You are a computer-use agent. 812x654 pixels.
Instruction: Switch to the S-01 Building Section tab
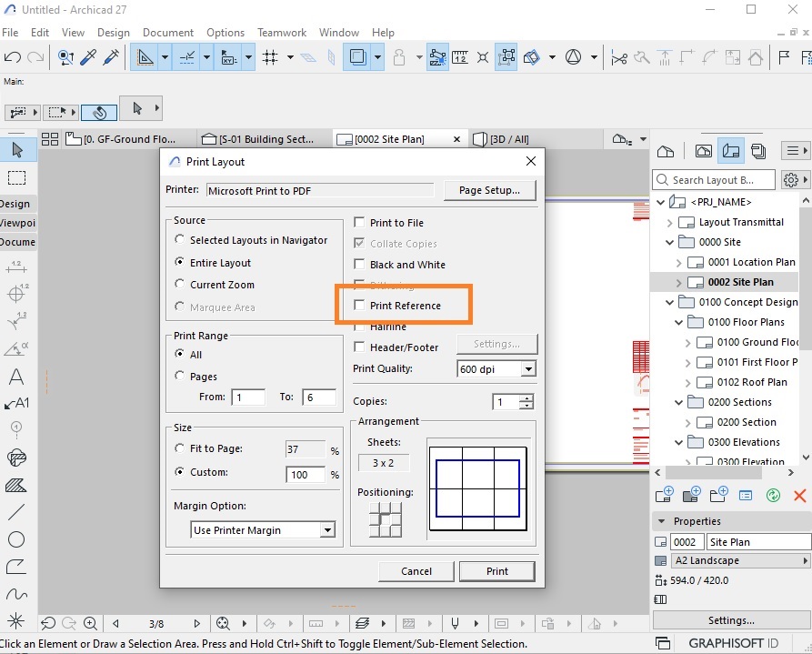coord(257,139)
